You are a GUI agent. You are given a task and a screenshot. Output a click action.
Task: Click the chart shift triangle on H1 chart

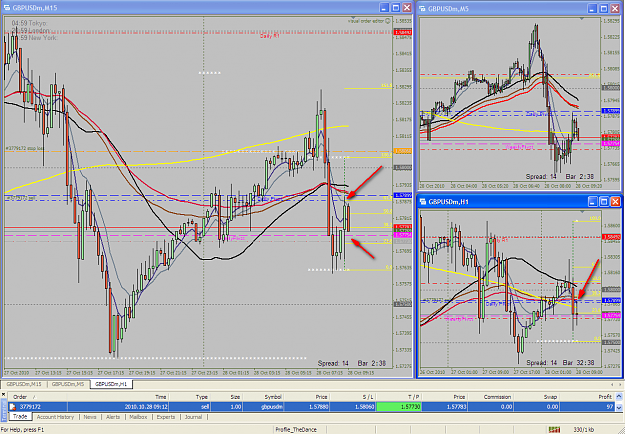(x=583, y=212)
